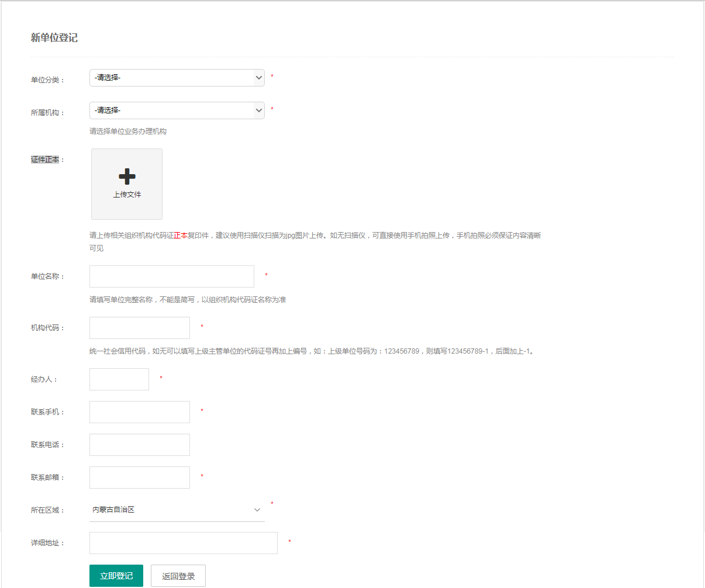Screen dimensions: 705x588
Task: Select the 联系手机 input field
Action: pos(139,412)
